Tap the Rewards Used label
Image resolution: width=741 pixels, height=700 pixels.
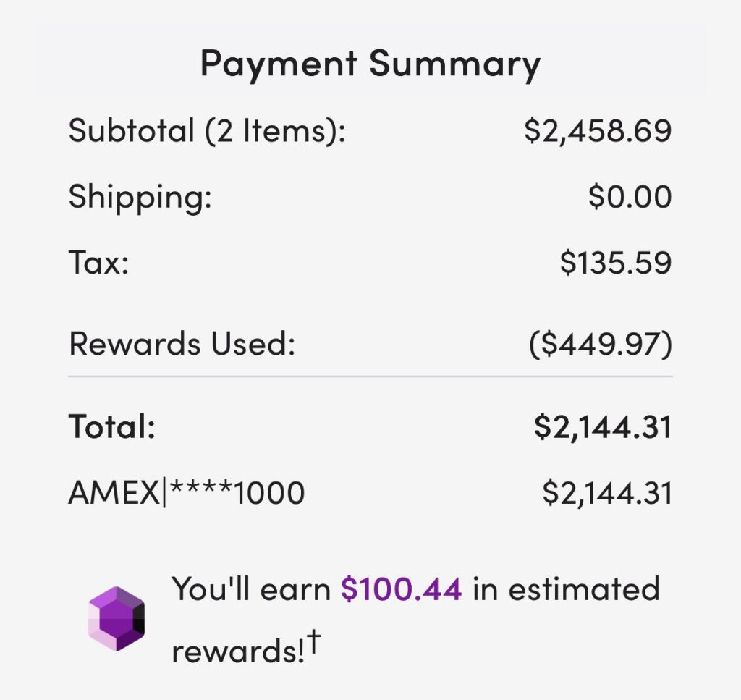click(182, 344)
